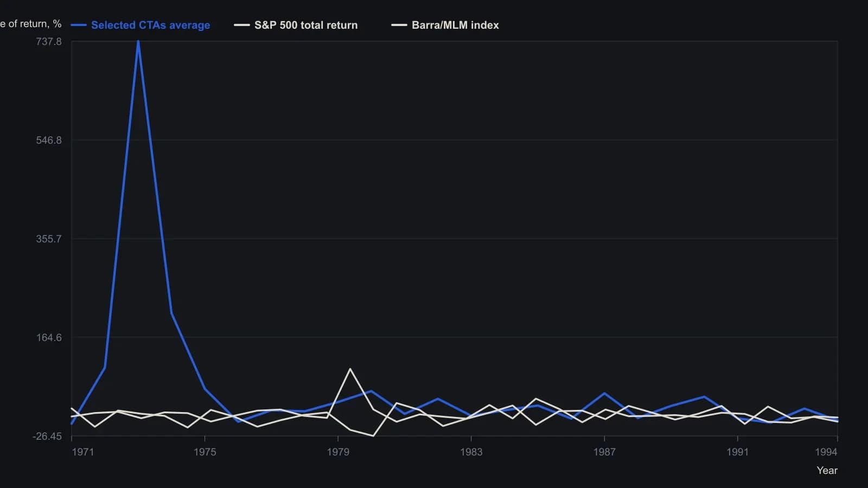Click the 355.7 y-axis label
Viewport: 868px width, 488px height.
click(49, 239)
